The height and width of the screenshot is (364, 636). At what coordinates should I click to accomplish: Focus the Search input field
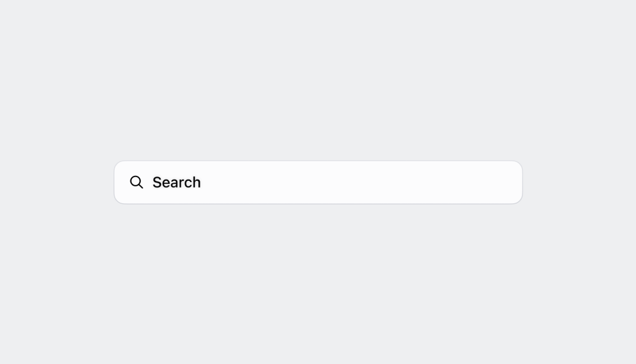coord(318,182)
